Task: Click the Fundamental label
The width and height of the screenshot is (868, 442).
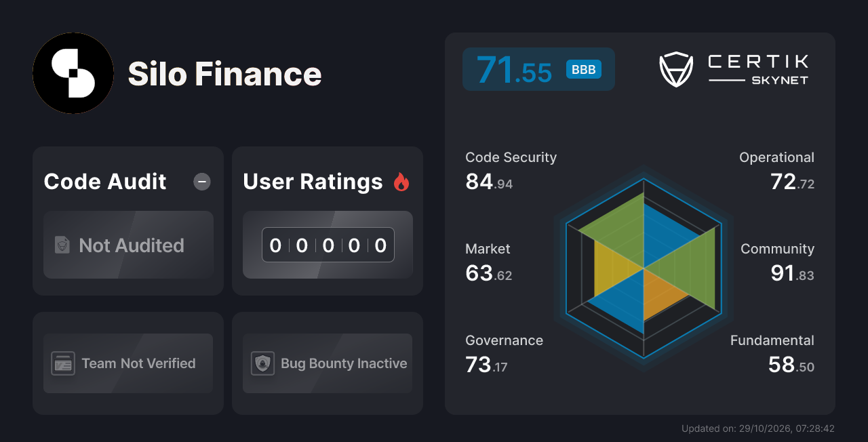Action: (x=772, y=340)
